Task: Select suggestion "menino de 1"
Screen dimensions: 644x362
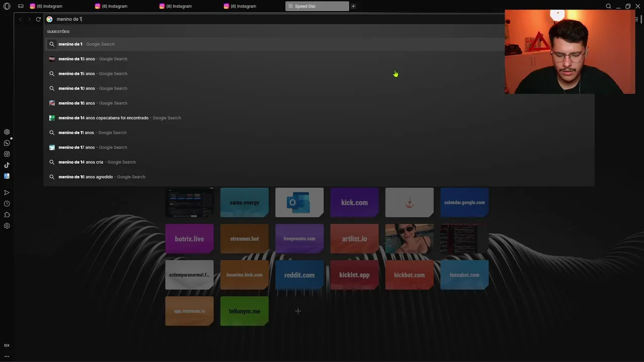Action: pyautogui.click(x=319, y=44)
